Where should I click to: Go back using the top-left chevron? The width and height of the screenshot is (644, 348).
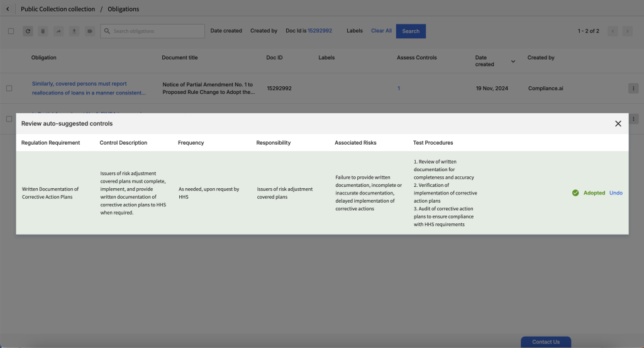[x=8, y=9]
